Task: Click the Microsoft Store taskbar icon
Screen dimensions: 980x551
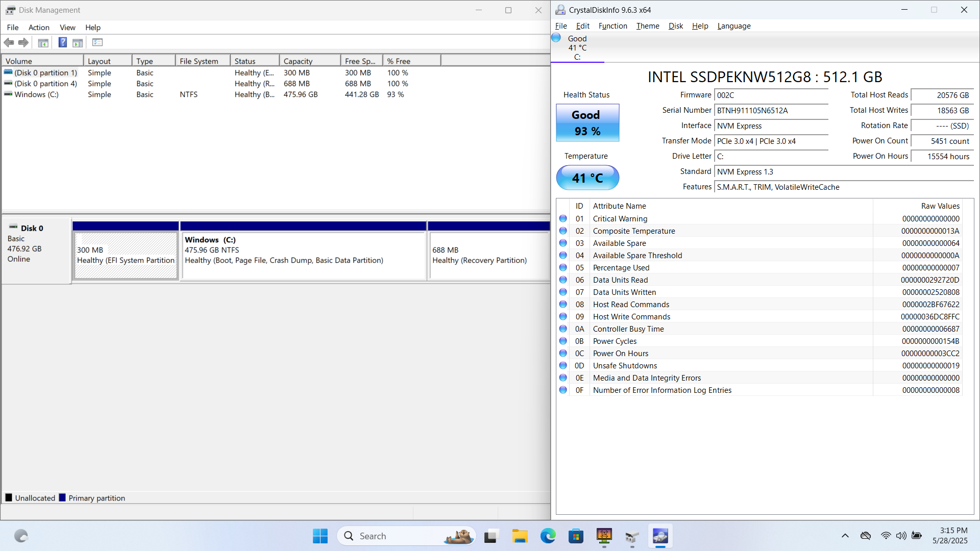Action: [x=576, y=536]
